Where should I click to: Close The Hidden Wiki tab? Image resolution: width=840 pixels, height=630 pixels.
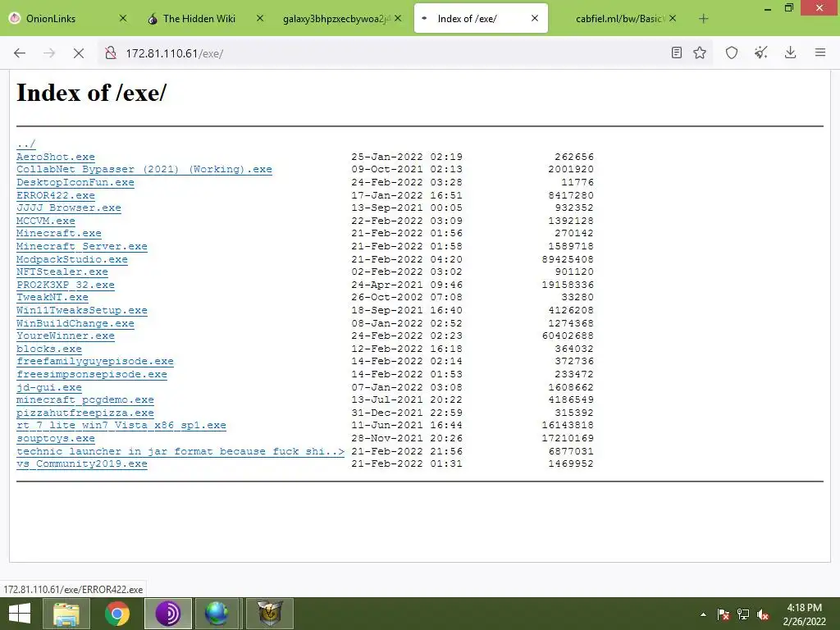[x=260, y=18]
